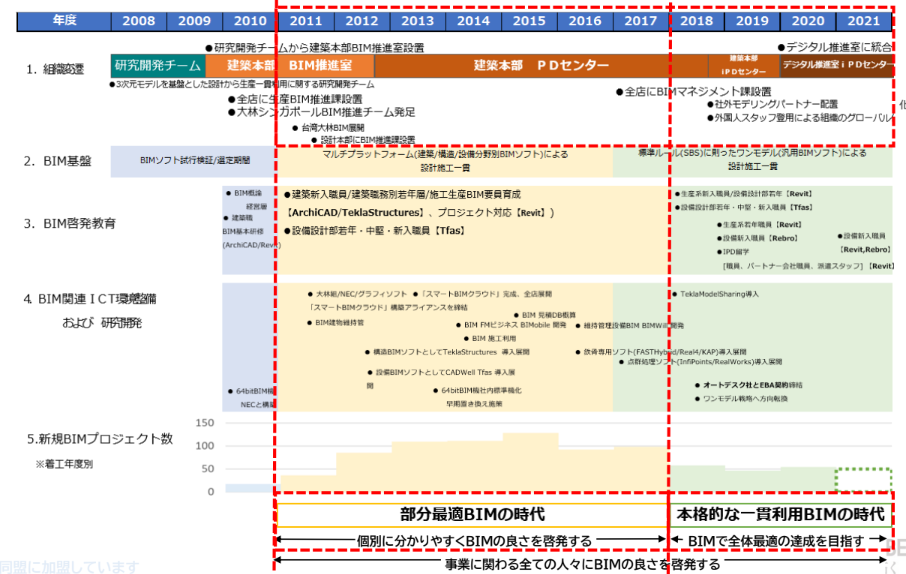Click the bullet 設備新入職員 [Rebro]
Image resolution: width=906 pixels, height=574 pixels.
[757, 238]
